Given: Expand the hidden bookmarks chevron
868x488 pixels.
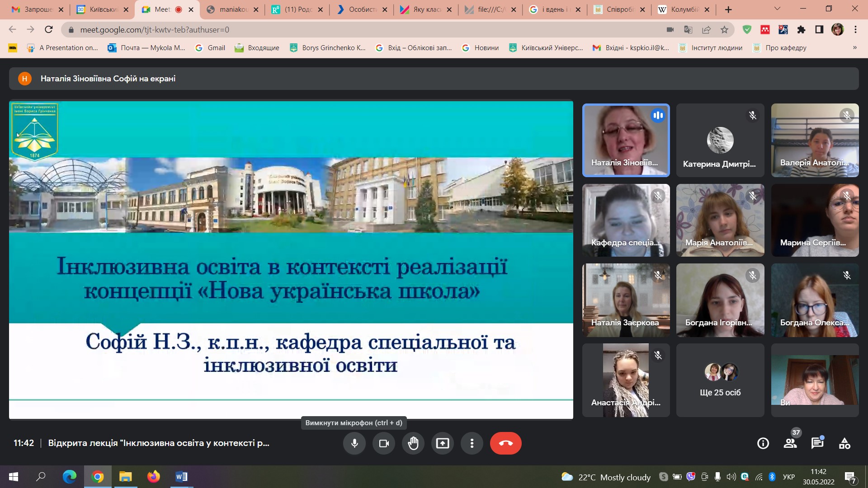Looking at the screenshot, I should tap(854, 47).
